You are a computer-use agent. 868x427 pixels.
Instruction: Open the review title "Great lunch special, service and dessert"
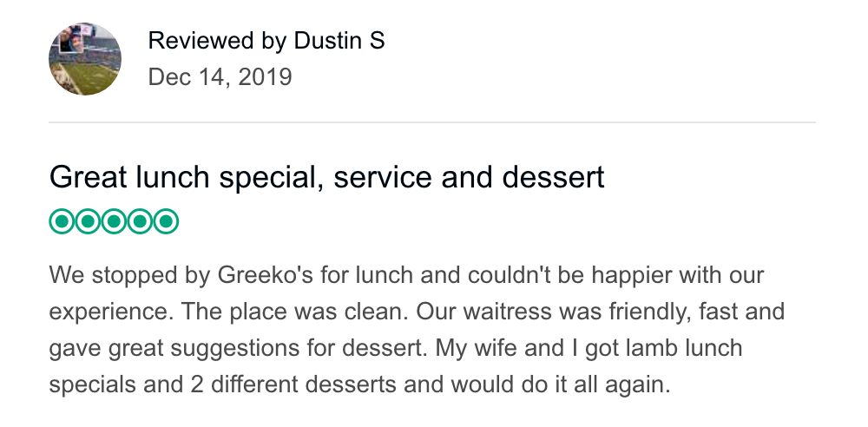[x=326, y=178]
